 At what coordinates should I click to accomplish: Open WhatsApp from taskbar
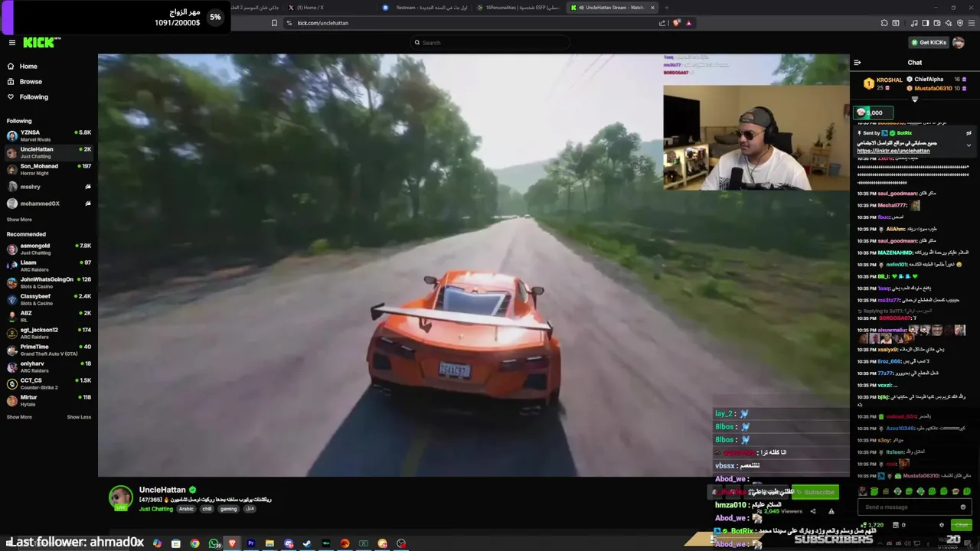tap(214, 543)
